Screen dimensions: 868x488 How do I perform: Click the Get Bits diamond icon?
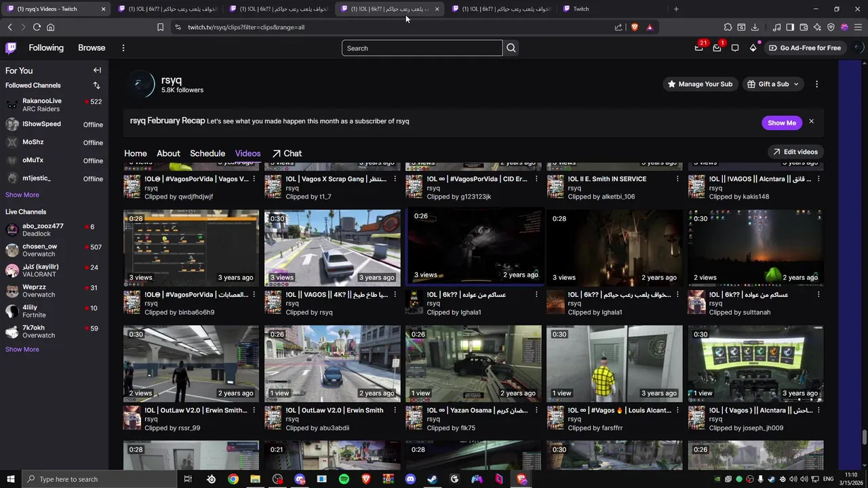coord(753,48)
